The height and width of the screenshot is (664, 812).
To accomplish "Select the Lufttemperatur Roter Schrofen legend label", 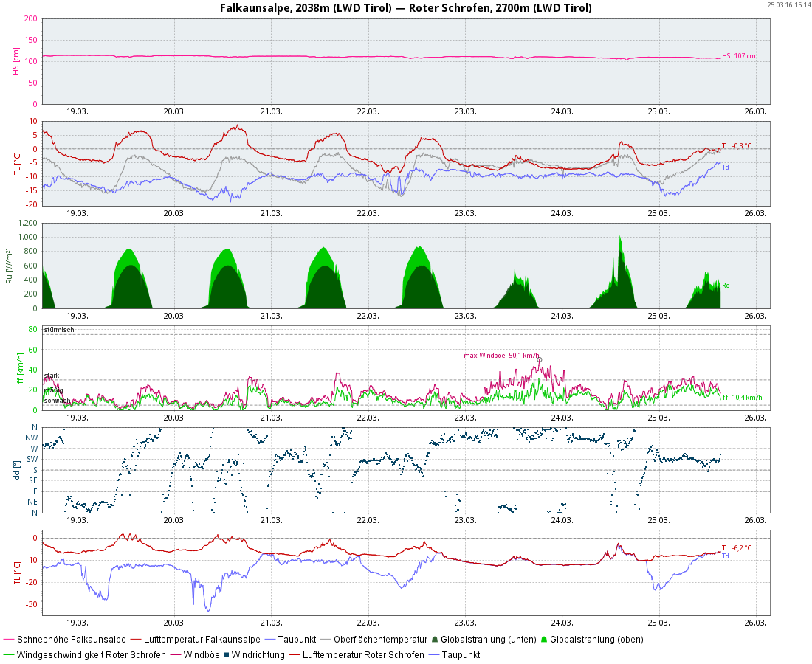I will [363, 655].
